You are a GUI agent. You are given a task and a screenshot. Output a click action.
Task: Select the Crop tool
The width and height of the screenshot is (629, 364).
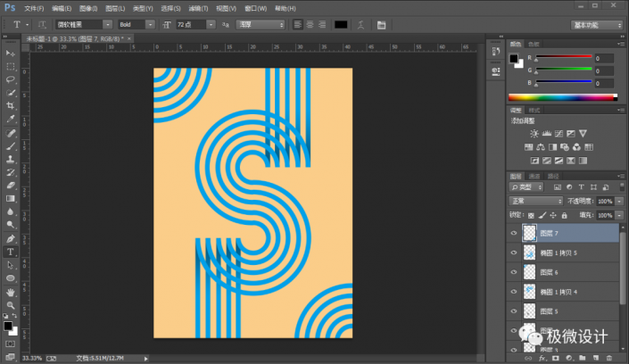[11, 105]
